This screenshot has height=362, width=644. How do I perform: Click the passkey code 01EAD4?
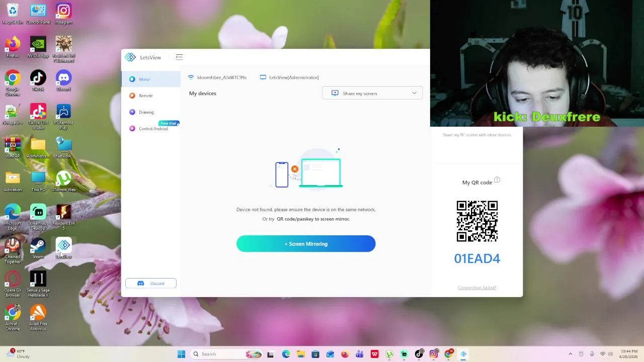(x=477, y=258)
